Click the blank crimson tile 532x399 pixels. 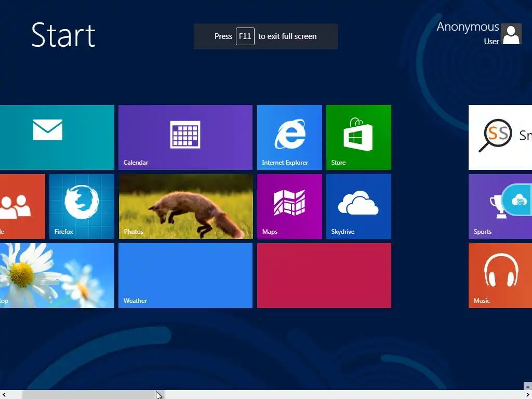pyautogui.click(x=324, y=275)
